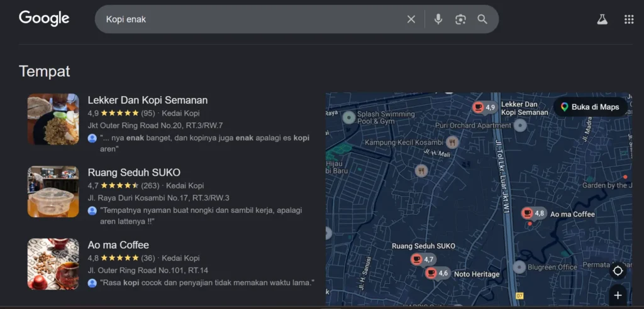Click reviewer avatar beside Ao ma Coffee review
Viewport: 644px width, 309px height.
point(92,283)
